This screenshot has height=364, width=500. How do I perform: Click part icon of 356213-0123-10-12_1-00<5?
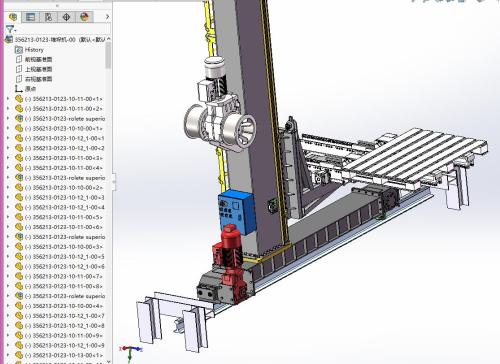pyautogui.click(x=19, y=256)
